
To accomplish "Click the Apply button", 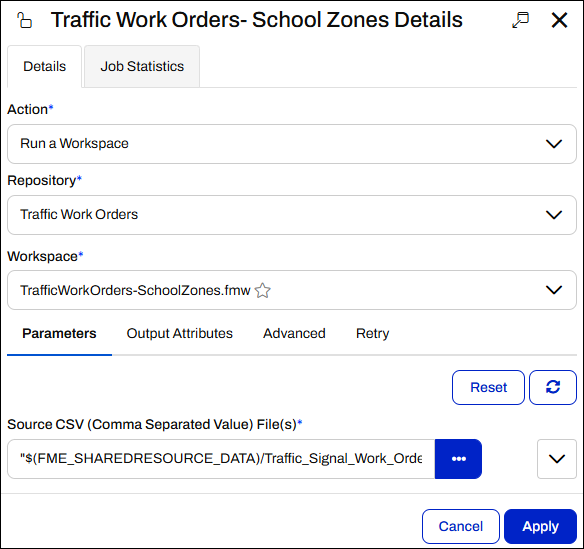I will [x=540, y=526].
